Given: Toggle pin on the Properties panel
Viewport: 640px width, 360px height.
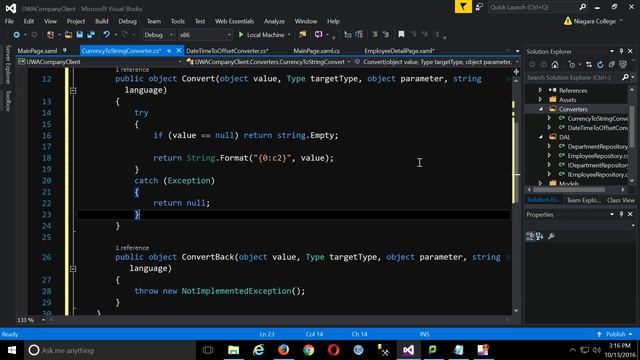Looking at the screenshot, I should (621, 214).
